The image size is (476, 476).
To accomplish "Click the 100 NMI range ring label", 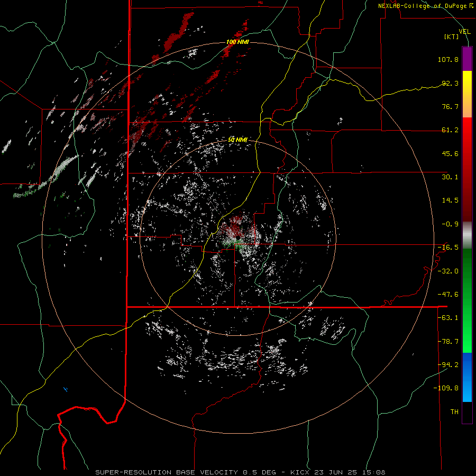I will pyautogui.click(x=237, y=42).
